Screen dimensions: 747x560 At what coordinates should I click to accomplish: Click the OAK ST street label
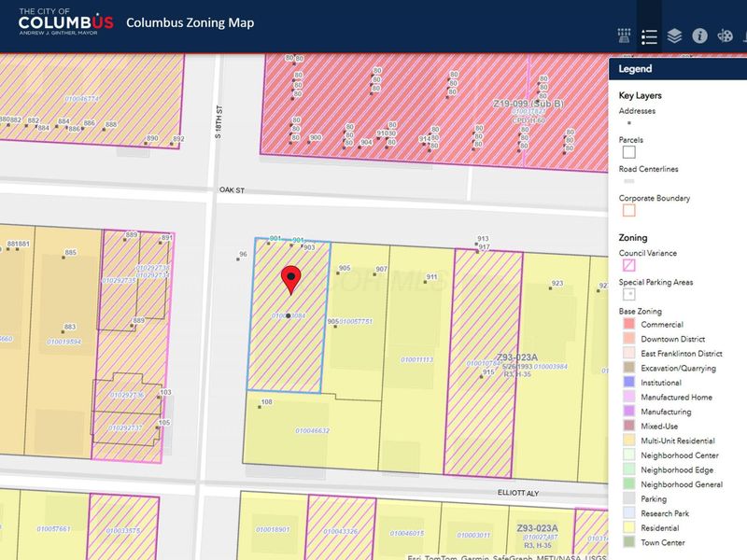232,190
